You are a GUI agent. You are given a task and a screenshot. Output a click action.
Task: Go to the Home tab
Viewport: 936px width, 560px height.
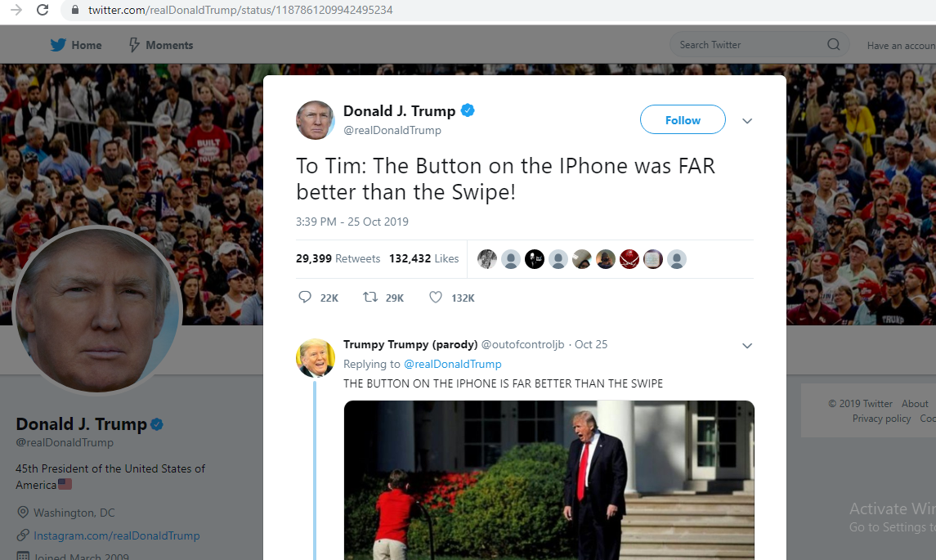point(76,45)
